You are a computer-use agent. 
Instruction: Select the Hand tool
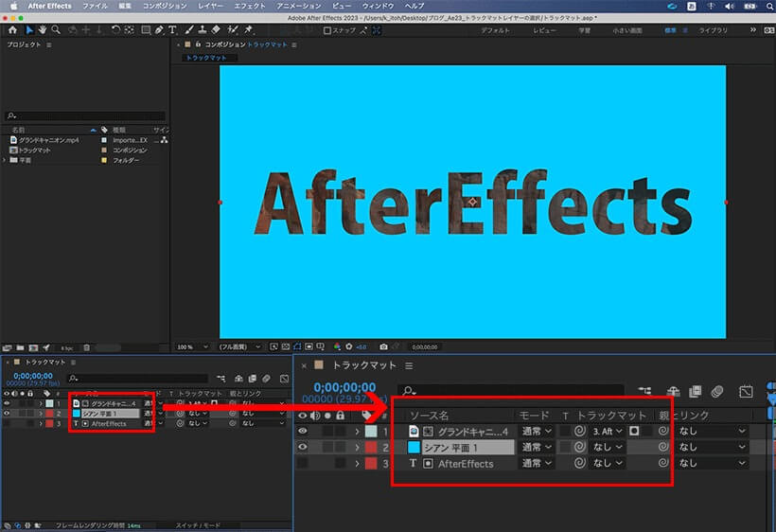click(x=43, y=30)
